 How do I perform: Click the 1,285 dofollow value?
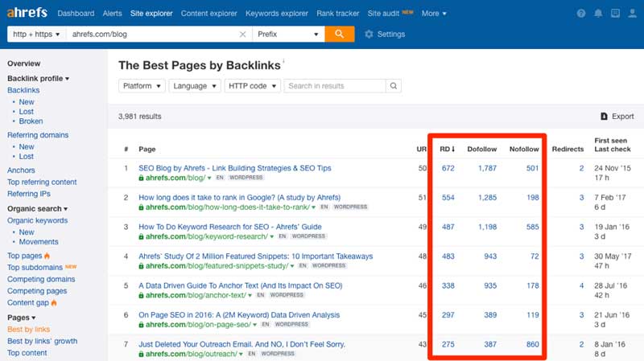pyautogui.click(x=487, y=197)
